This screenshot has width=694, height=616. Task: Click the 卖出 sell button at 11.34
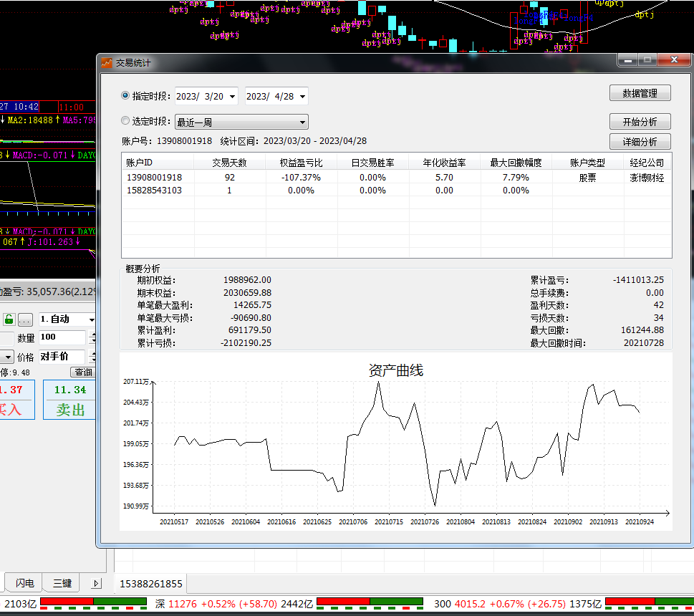click(x=70, y=400)
